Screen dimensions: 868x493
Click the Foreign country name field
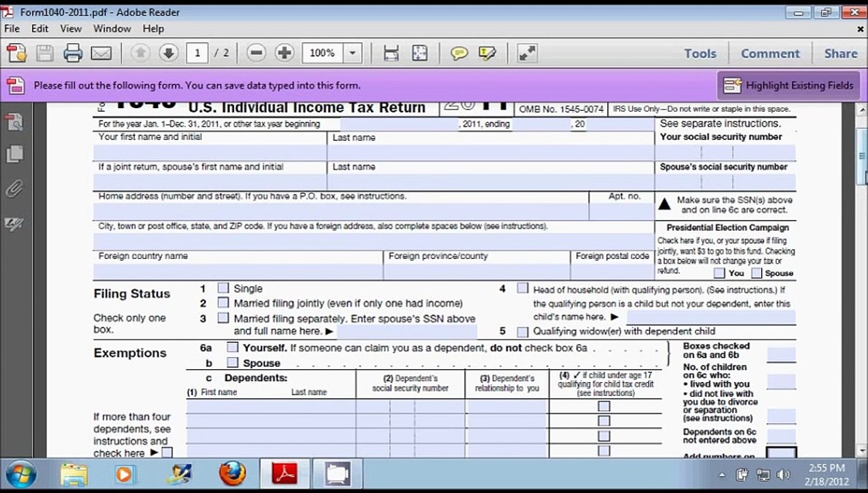(x=238, y=271)
